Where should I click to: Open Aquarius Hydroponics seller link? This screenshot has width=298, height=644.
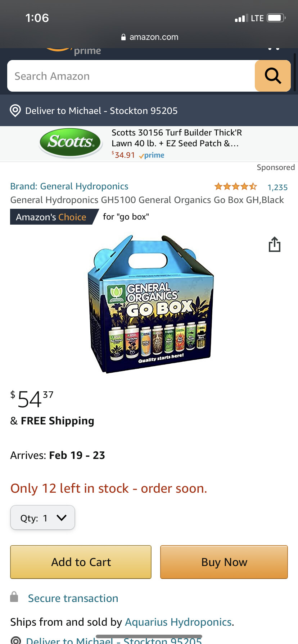point(178,622)
